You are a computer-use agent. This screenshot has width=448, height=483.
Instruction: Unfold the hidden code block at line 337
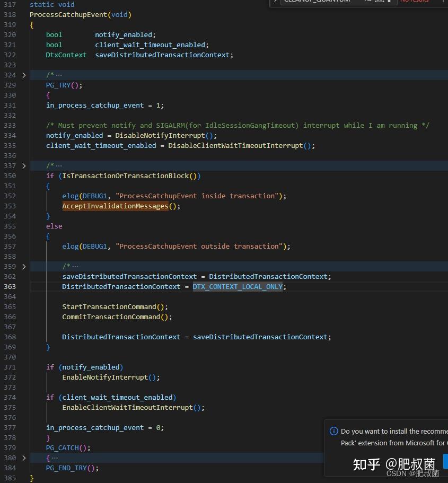[x=24, y=165]
